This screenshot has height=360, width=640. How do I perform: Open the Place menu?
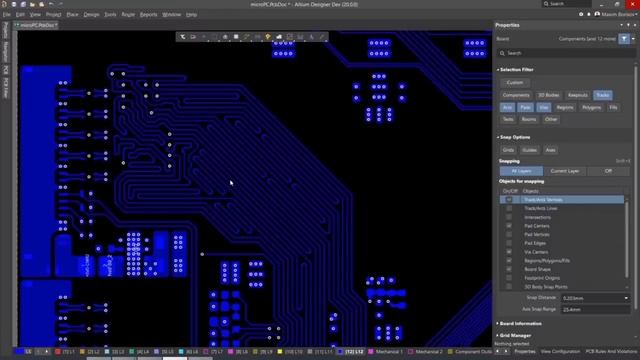click(x=72, y=14)
